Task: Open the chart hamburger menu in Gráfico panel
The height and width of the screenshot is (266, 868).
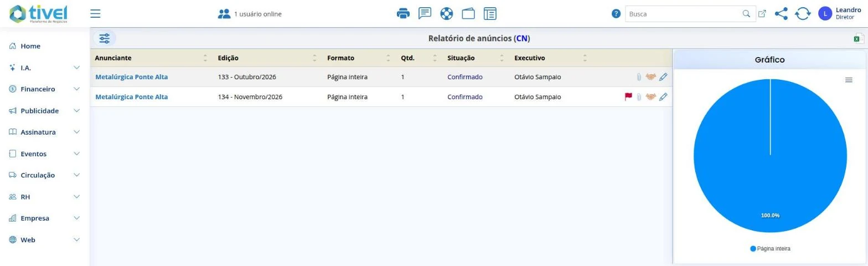Action: tap(849, 80)
